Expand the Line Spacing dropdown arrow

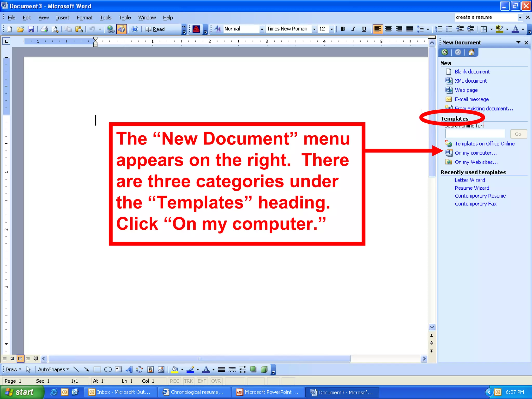pos(428,29)
